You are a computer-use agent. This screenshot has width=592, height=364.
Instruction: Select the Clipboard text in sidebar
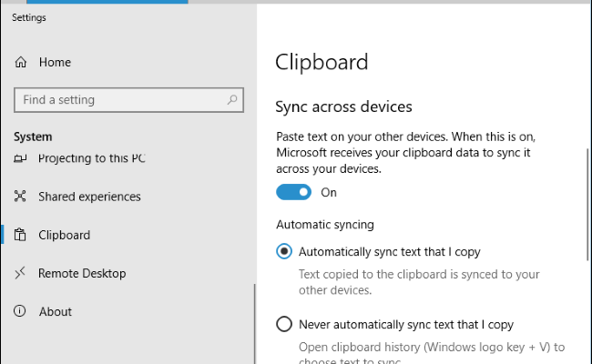[x=64, y=235]
